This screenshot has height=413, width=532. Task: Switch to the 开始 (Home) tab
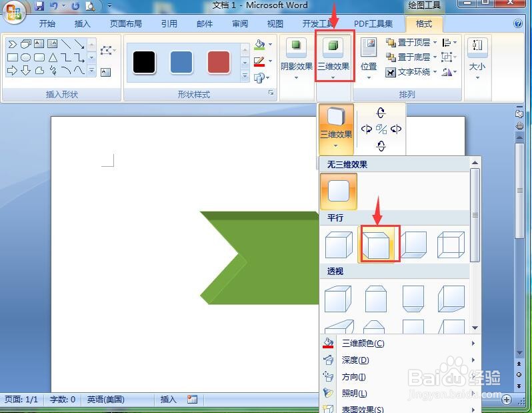tap(47, 24)
